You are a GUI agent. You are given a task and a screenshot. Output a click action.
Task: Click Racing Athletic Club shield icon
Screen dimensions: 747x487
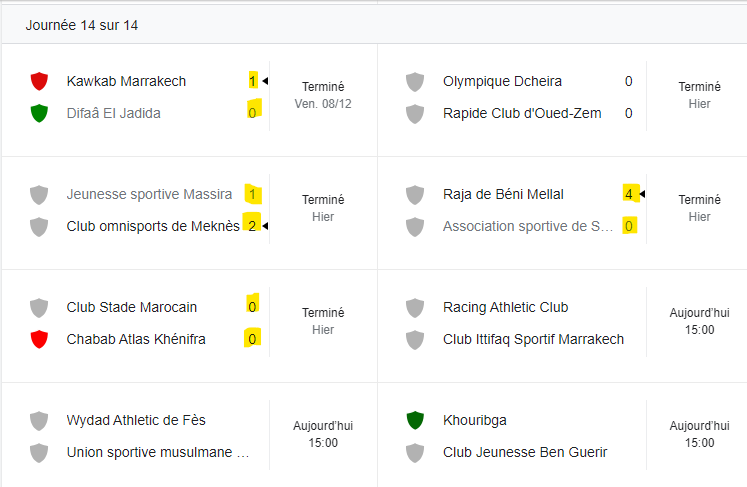click(x=416, y=307)
